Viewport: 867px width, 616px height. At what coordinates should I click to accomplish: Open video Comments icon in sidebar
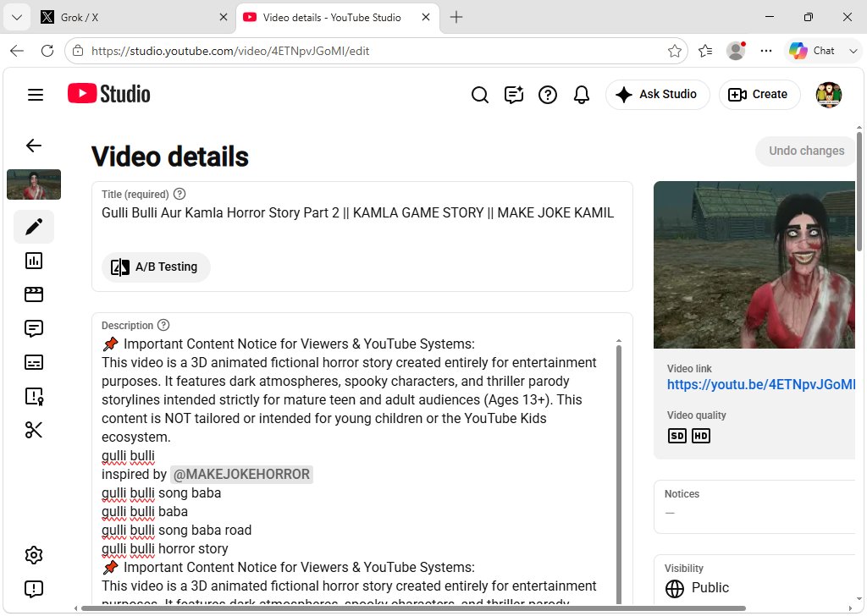pyautogui.click(x=34, y=328)
